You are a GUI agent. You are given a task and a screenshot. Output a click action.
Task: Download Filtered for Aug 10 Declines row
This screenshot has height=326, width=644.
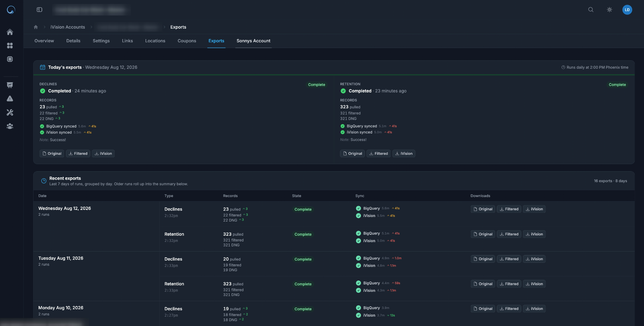[509, 309]
